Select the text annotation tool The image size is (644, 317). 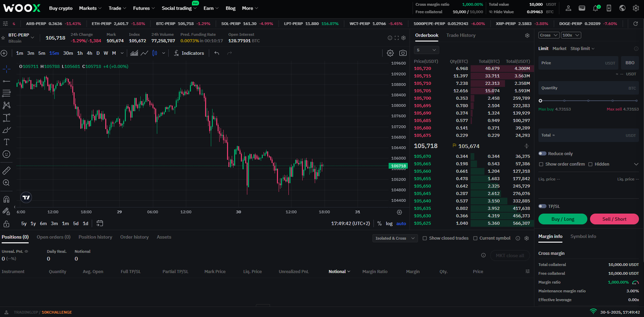pos(6,142)
